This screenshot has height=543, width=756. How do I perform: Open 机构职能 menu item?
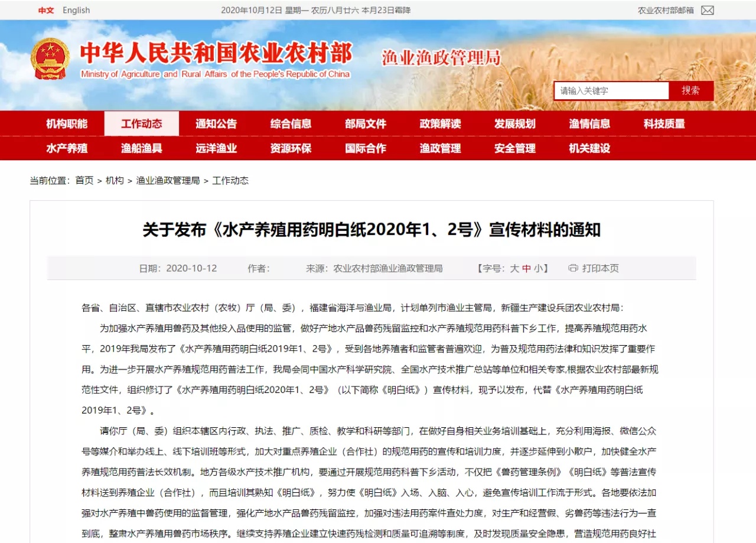(x=67, y=123)
